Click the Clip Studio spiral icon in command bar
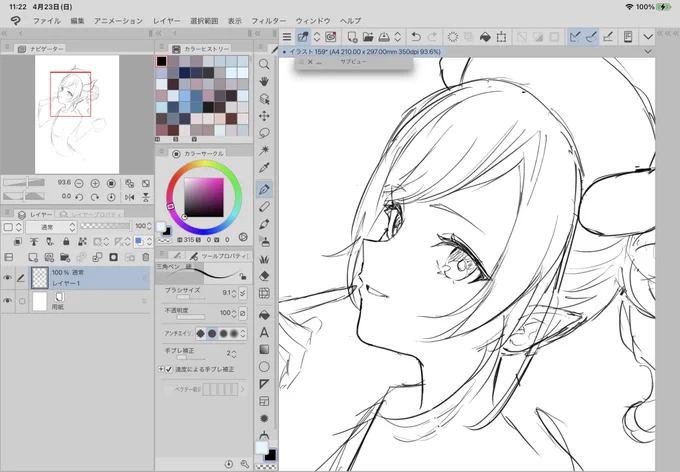680x472 pixels. [x=331, y=37]
